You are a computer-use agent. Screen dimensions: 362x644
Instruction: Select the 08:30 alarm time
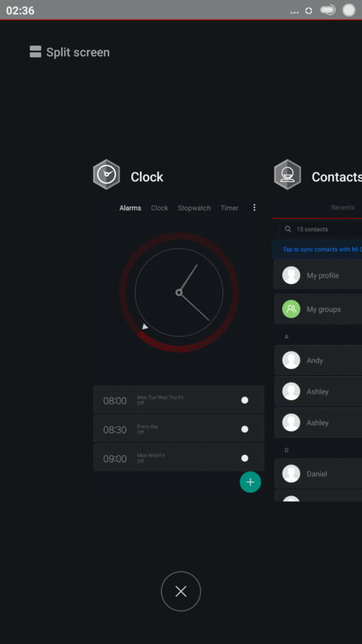(115, 430)
